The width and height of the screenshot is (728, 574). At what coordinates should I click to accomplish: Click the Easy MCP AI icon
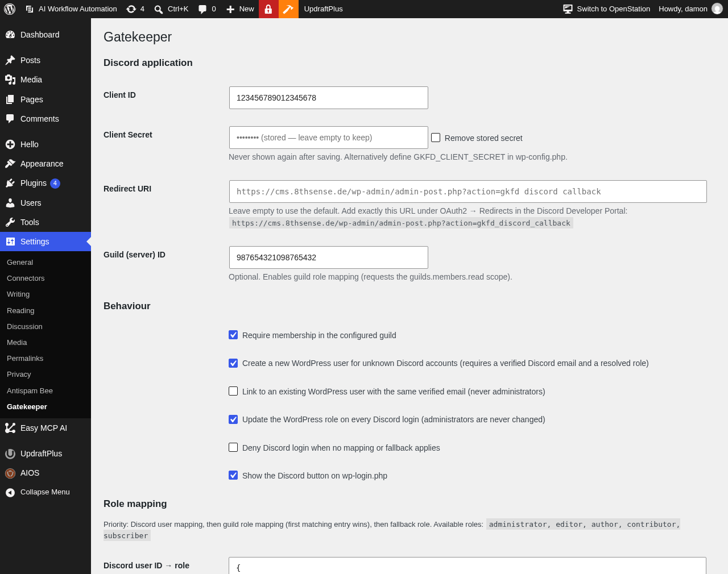10,428
